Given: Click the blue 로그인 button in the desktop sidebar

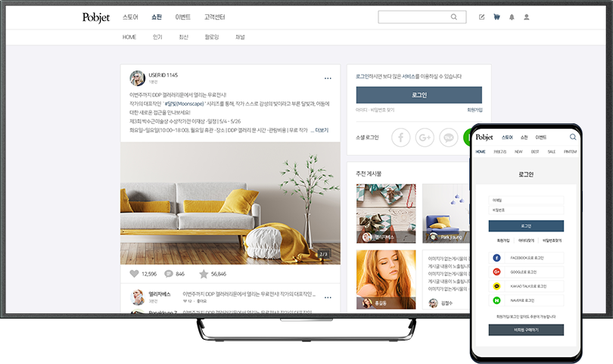Looking at the screenshot, I should click(419, 95).
